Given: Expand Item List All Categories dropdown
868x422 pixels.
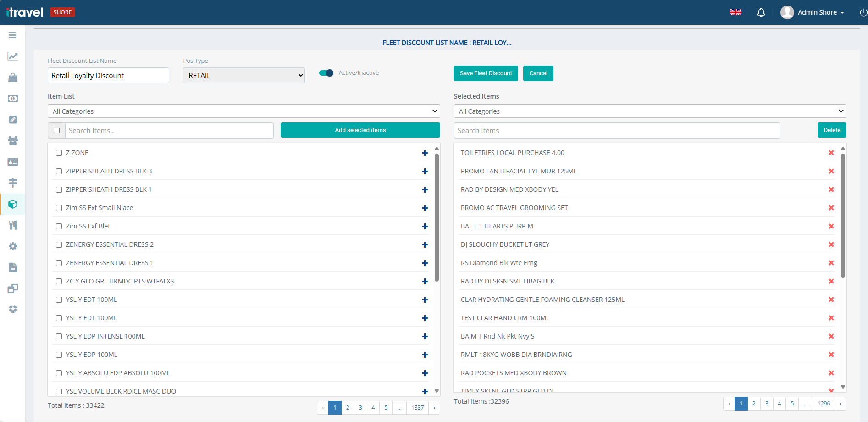Looking at the screenshot, I should click(x=243, y=111).
